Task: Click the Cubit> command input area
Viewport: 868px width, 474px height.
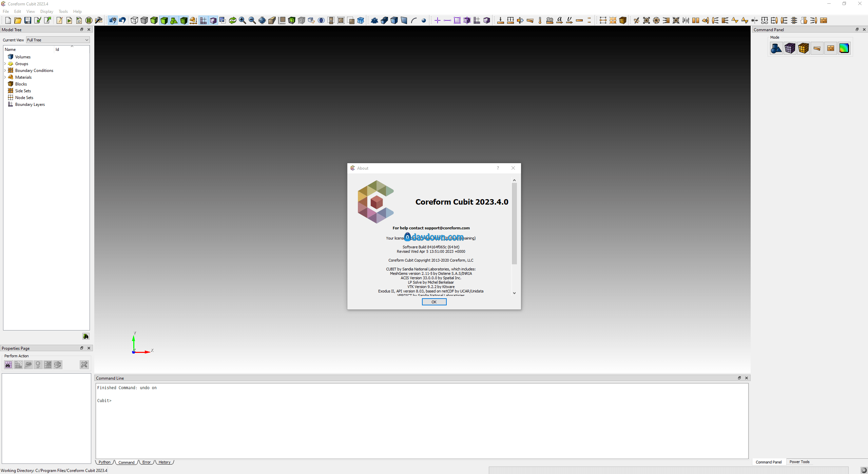Action: pyautogui.click(x=422, y=421)
